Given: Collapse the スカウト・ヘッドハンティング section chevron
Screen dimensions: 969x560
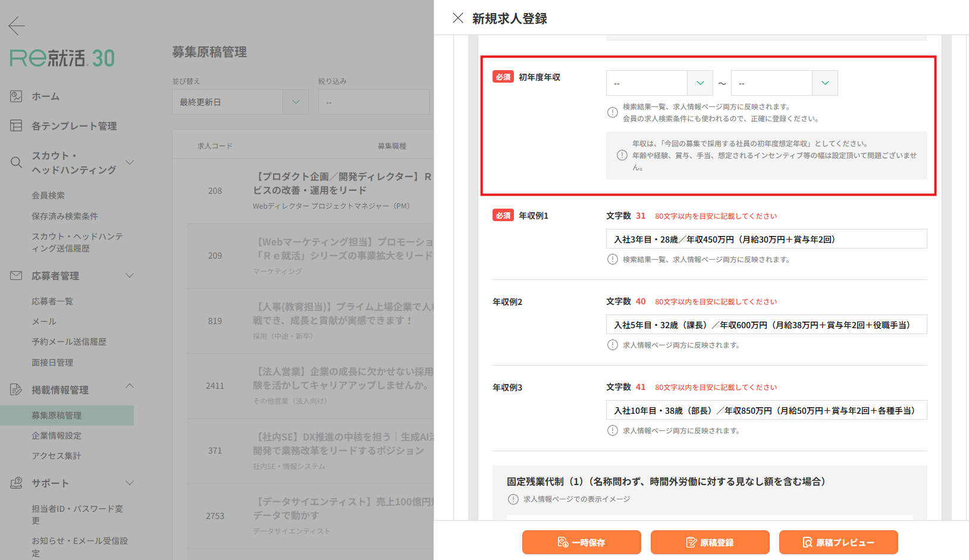Looking at the screenshot, I should 130,162.
